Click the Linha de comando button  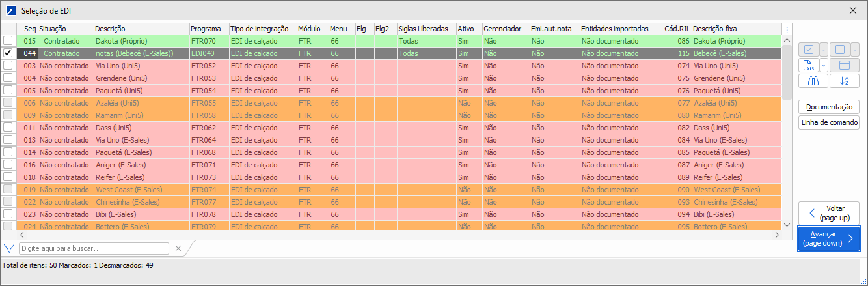pyautogui.click(x=829, y=122)
